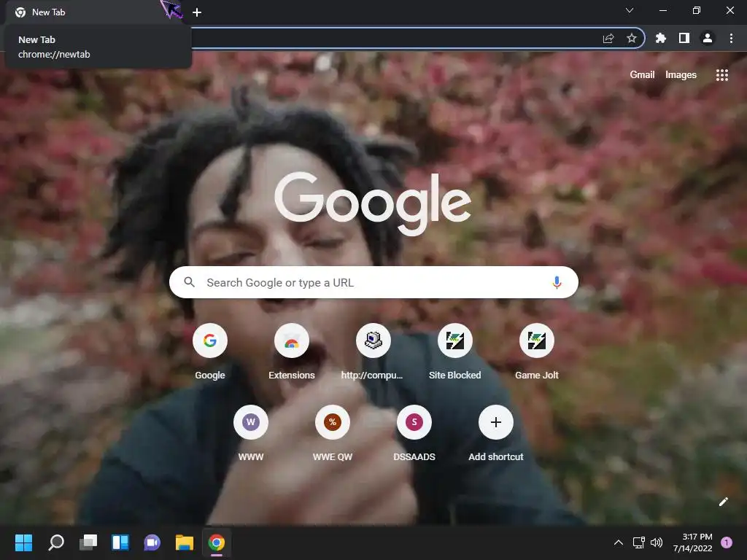Open taskbar Search
This screenshot has height=560, width=747.
(x=55, y=542)
